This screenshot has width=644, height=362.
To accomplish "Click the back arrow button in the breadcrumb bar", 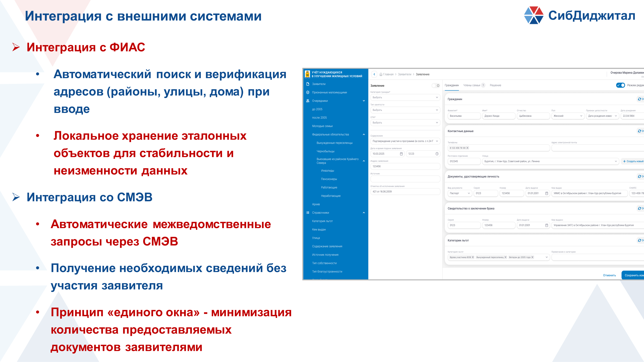I will point(374,74).
